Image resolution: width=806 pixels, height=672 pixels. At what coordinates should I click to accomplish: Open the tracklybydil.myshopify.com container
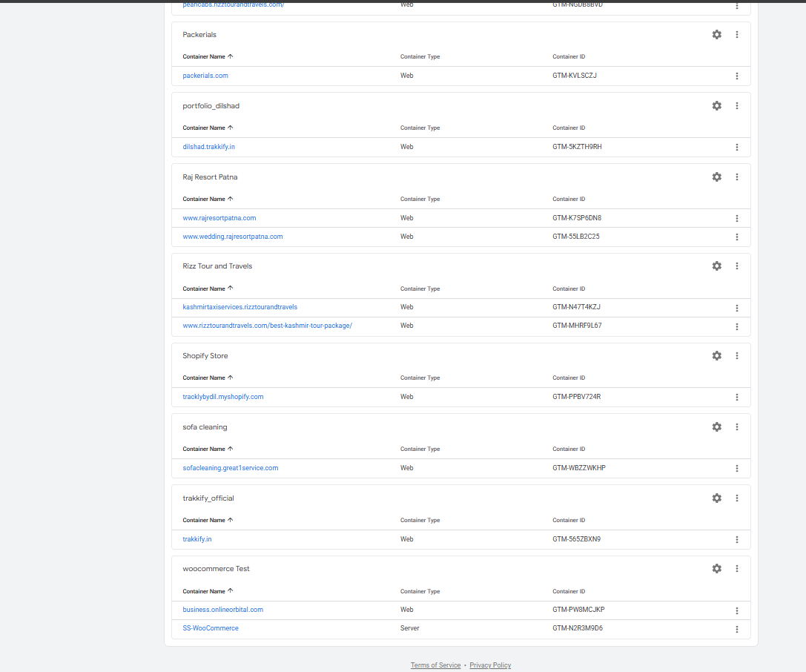[x=223, y=396]
